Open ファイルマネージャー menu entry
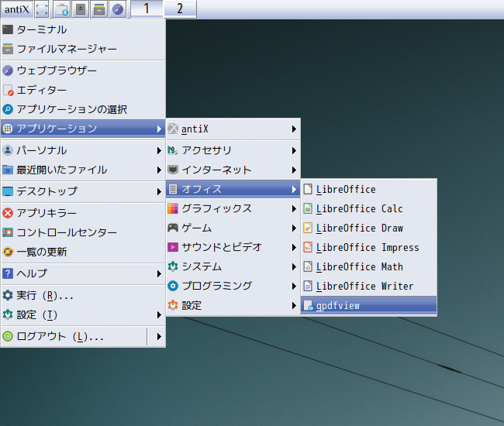504x426 pixels. coord(83,49)
